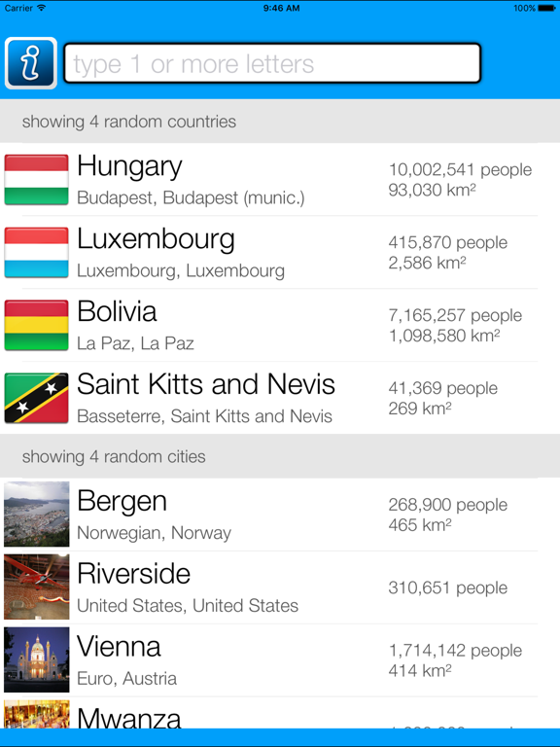
Task: Select the Bergen city title
Action: pos(122,501)
